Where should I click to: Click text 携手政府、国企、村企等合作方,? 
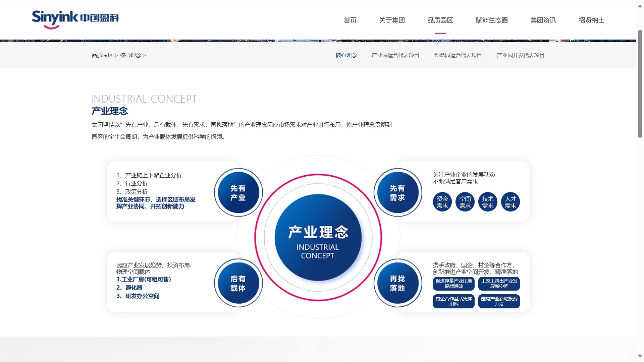[x=474, y=265]
